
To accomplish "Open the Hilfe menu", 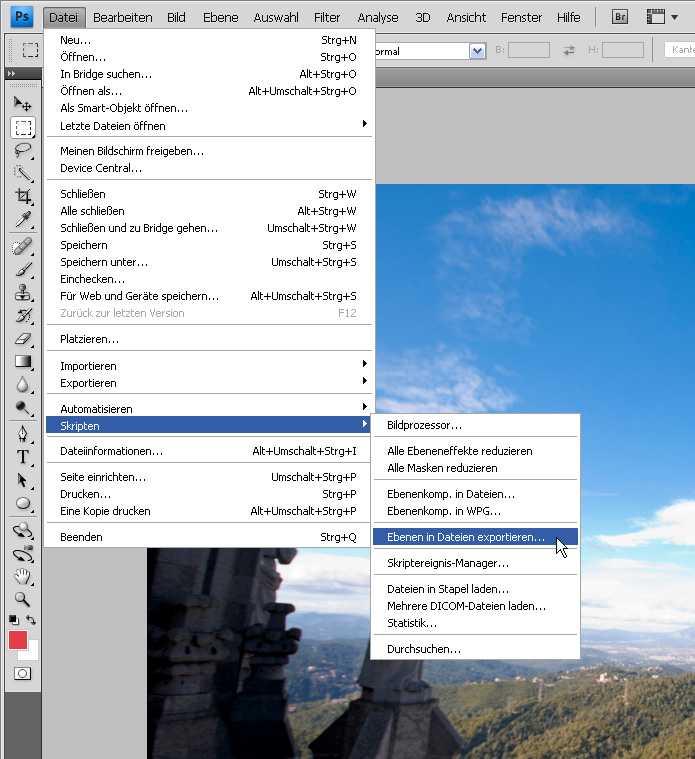I will [568, 17].
